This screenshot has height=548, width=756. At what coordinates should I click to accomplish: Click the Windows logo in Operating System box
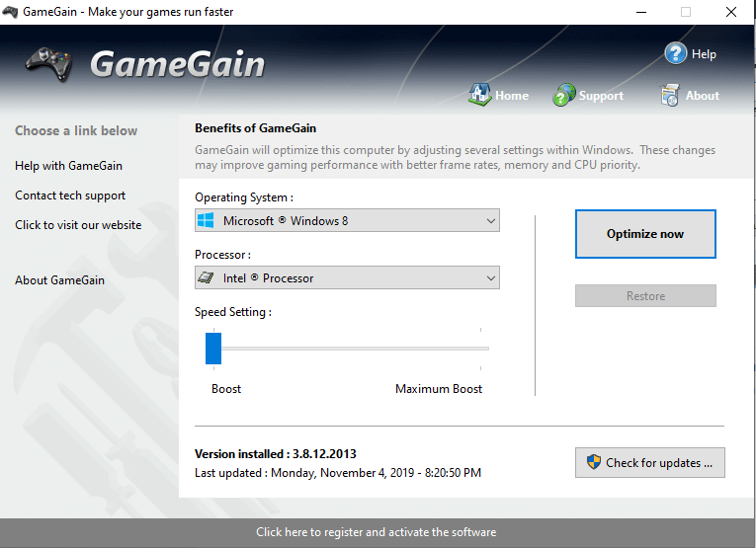click(206, 220)
